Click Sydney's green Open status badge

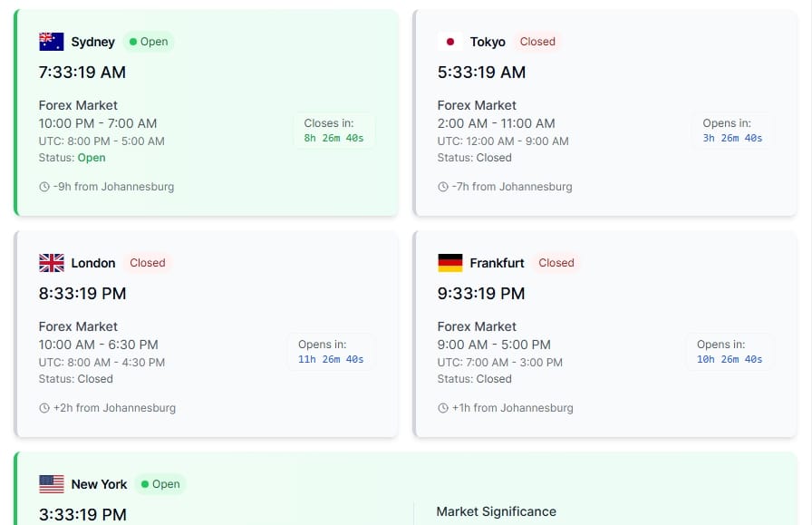(x=149, y=42)
